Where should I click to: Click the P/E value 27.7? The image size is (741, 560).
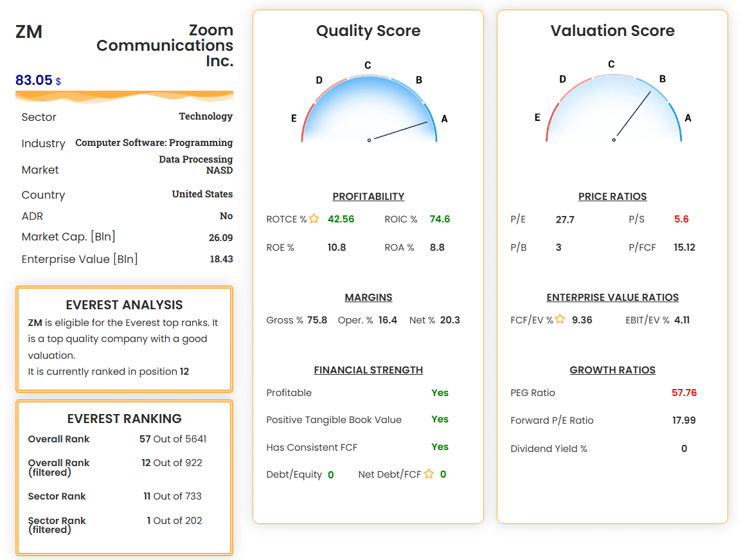(x=565, y=219)
